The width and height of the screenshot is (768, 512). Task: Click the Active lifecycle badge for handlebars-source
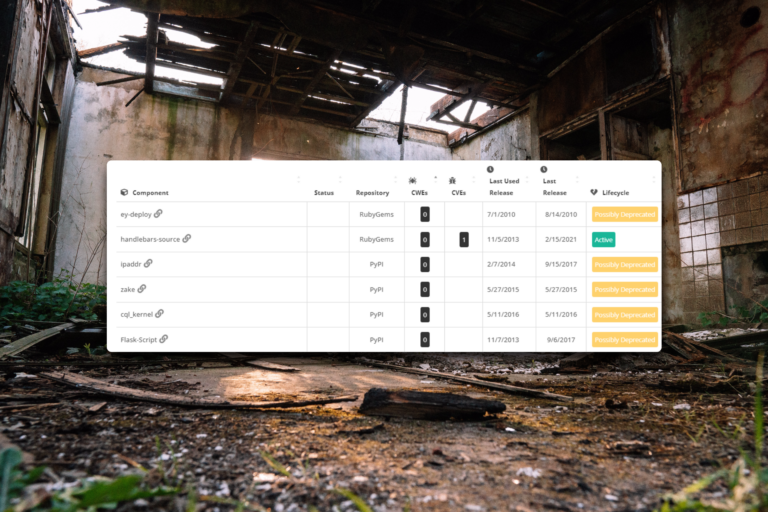click(x=603, y=240)
